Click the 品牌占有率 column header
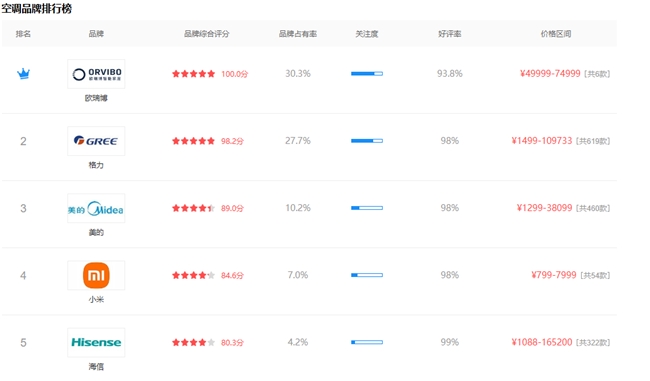The image size is (650, 381). pos(298,34)
